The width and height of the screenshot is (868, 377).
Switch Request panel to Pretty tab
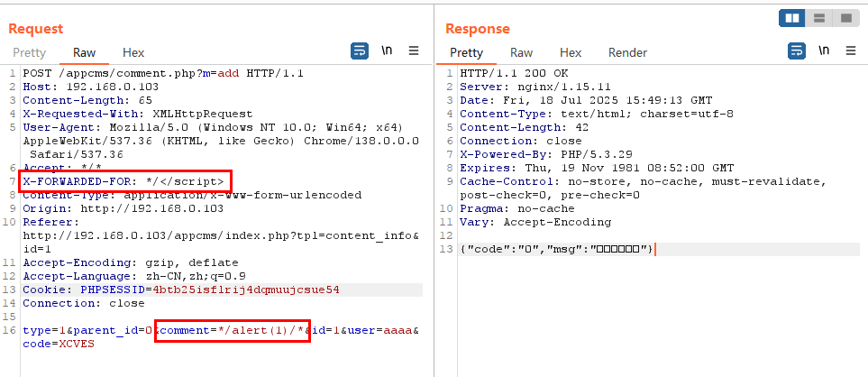(x=30, y=53)
